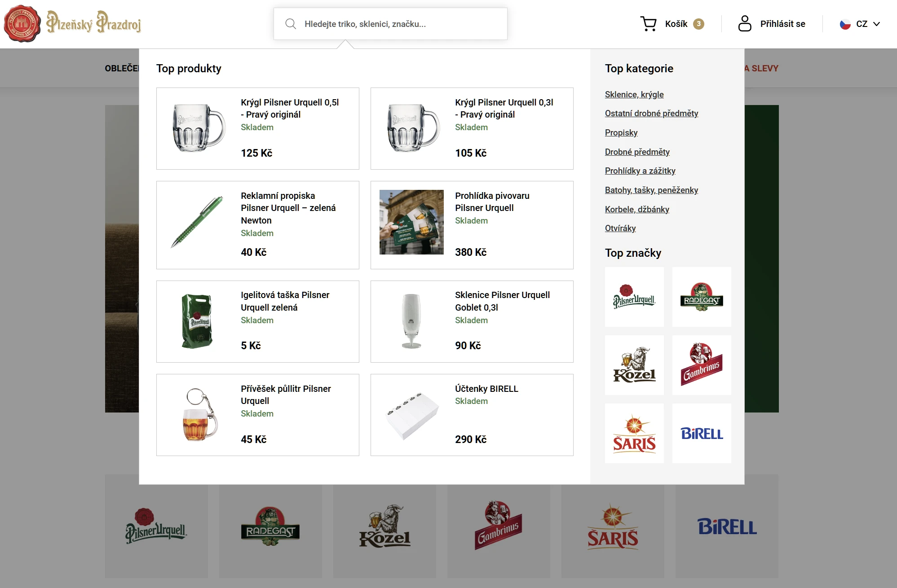
Task: Open Pilsner Urquell logo in Top značky
Action: tap(634, 297)
